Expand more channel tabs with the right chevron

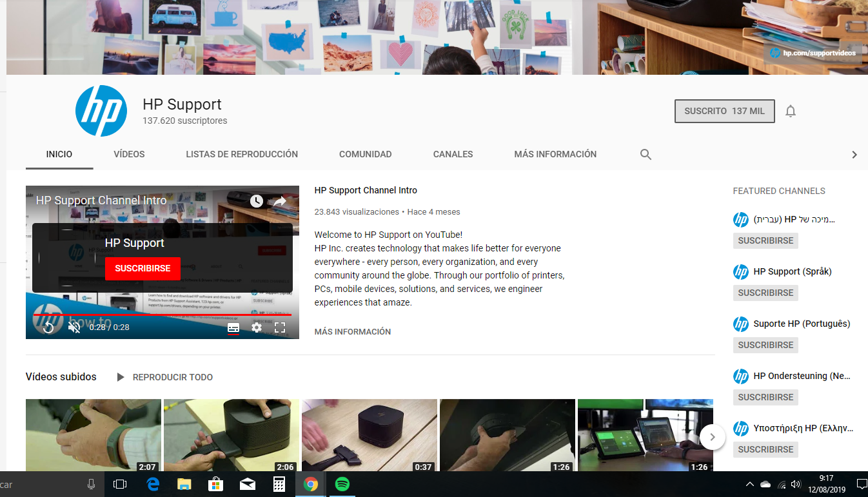point(854,154)
